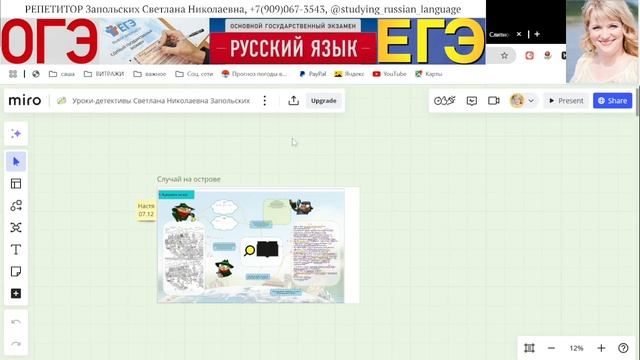Export board with upload icon
Viewport: 640px width, 360px height.
pyautogui.click(x=293, y=101)
